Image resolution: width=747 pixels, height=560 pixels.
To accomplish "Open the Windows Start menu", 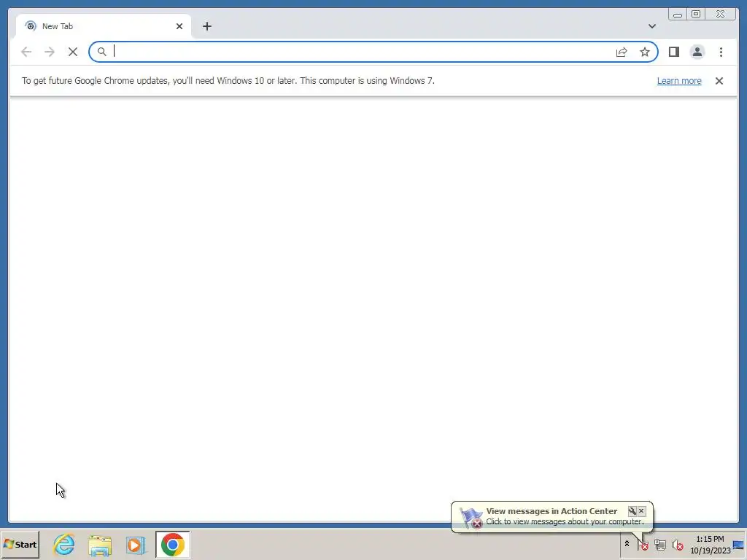I will 20,544.
